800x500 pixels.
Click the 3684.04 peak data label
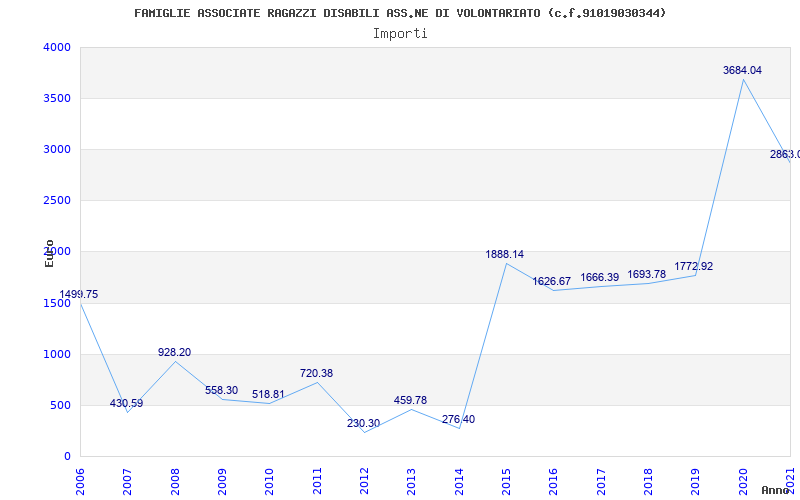[x=742, y=71]
